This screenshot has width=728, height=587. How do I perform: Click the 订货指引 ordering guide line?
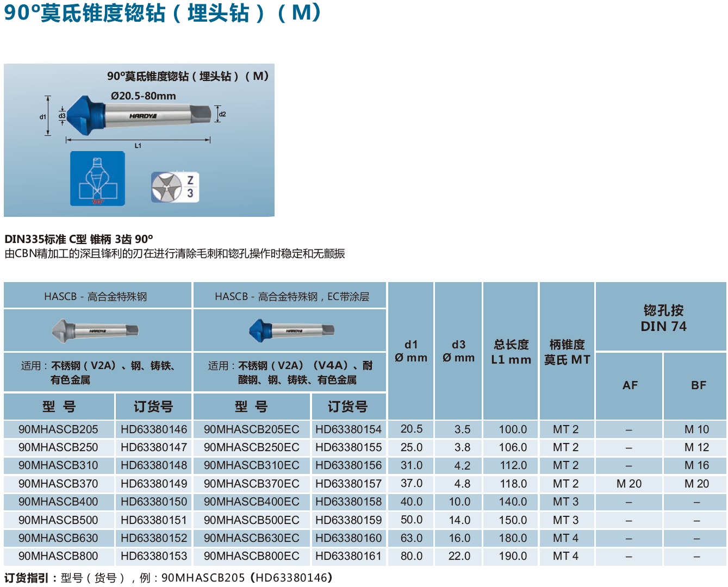169,578
